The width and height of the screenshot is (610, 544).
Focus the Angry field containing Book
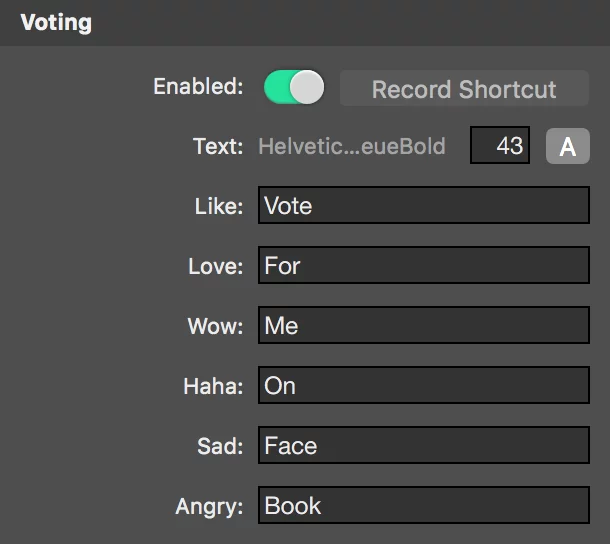pos(424,505)
